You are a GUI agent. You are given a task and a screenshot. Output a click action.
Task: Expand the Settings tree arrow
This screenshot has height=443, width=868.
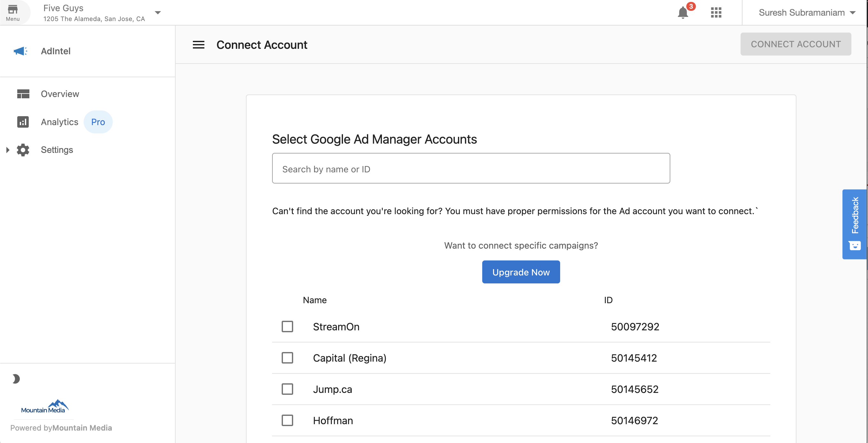click(x=8, y=150)
